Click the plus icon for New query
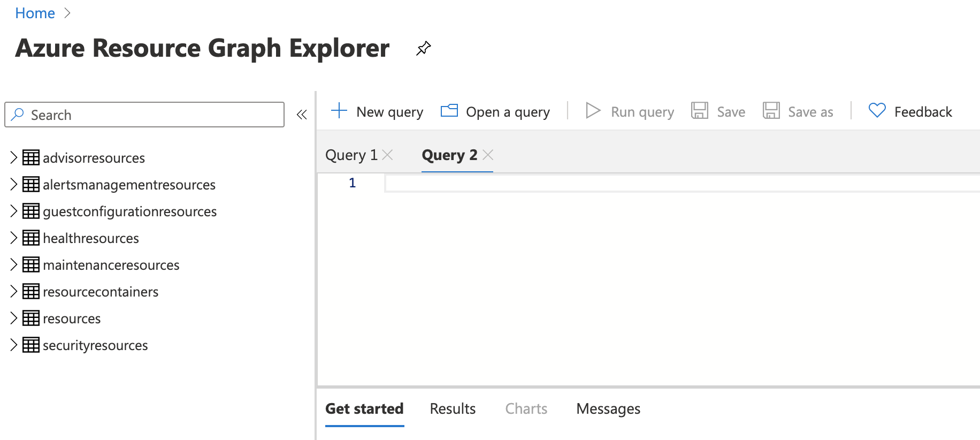The height and width of the screenshot is (440, 980). tap(339, 111)
